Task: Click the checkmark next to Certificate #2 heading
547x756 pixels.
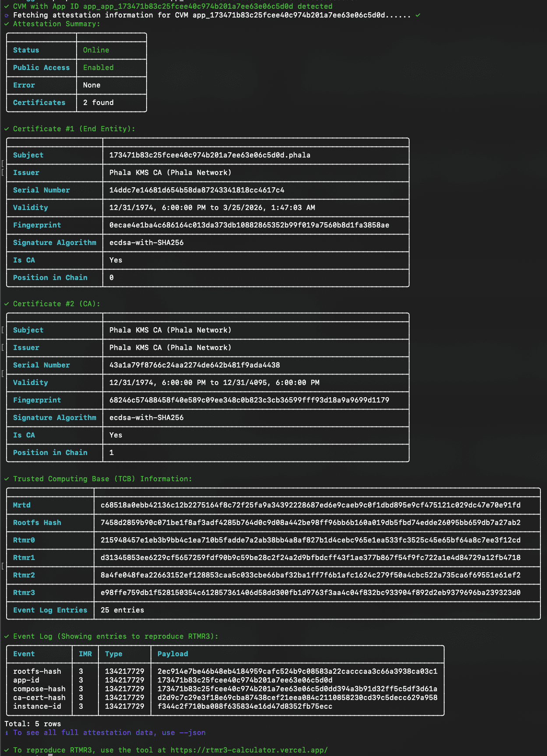Action: click(x=7, y=304)
